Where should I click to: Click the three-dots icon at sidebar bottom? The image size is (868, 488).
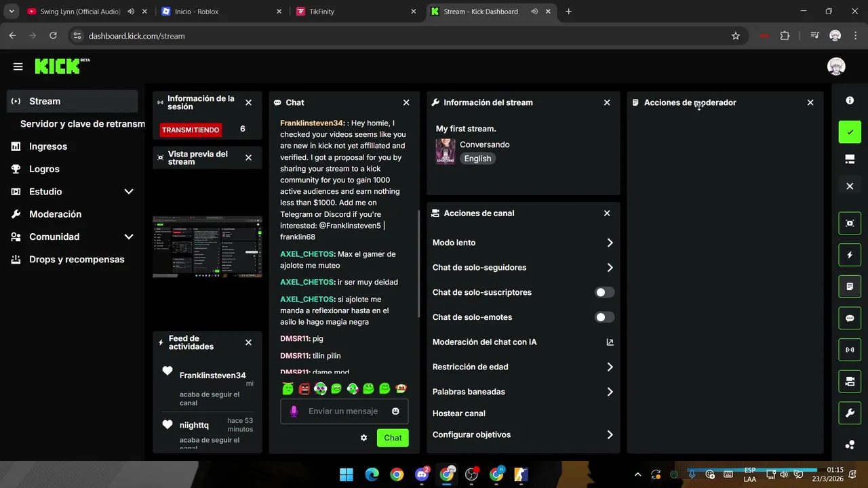point(850,445)
